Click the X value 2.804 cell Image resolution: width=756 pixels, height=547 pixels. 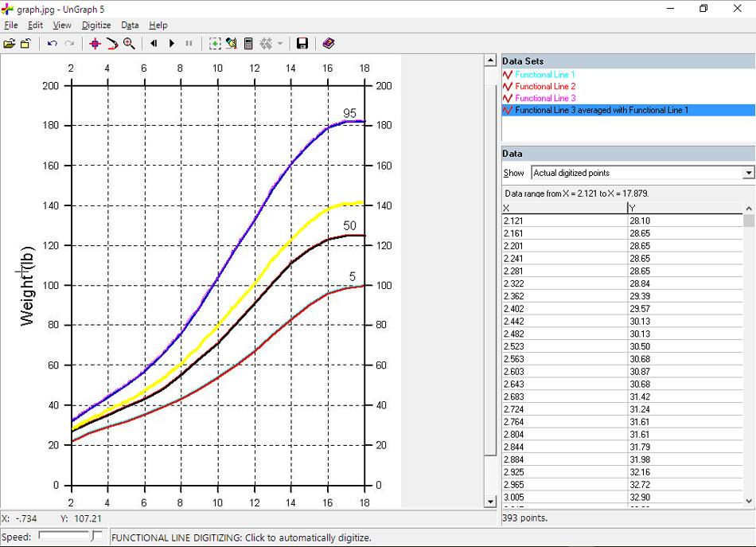[x=564, y=434]
